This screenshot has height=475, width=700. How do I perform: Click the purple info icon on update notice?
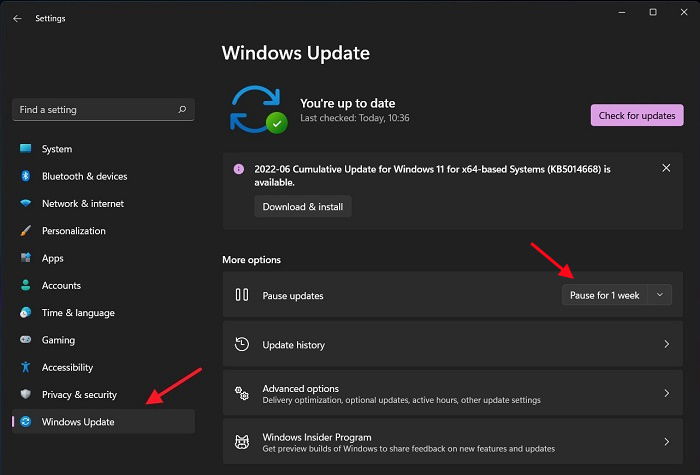click(x=239, y=169)
